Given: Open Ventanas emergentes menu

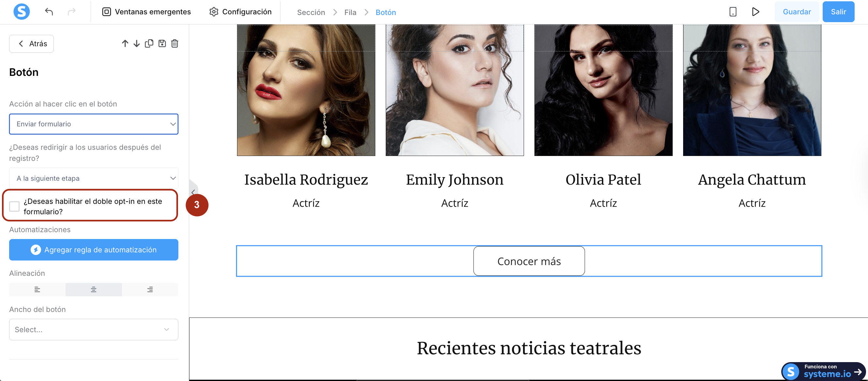Looking at the screenshot, I should (147, 12).
